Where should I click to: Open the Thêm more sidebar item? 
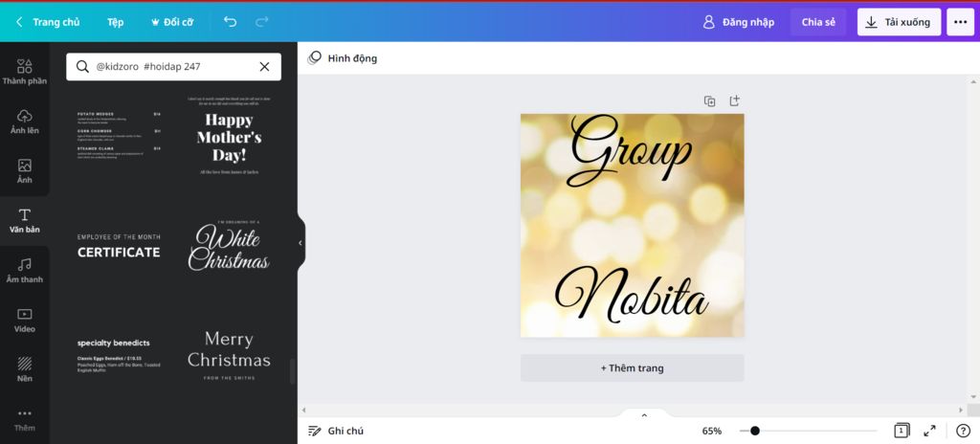[x=24, y=419]
